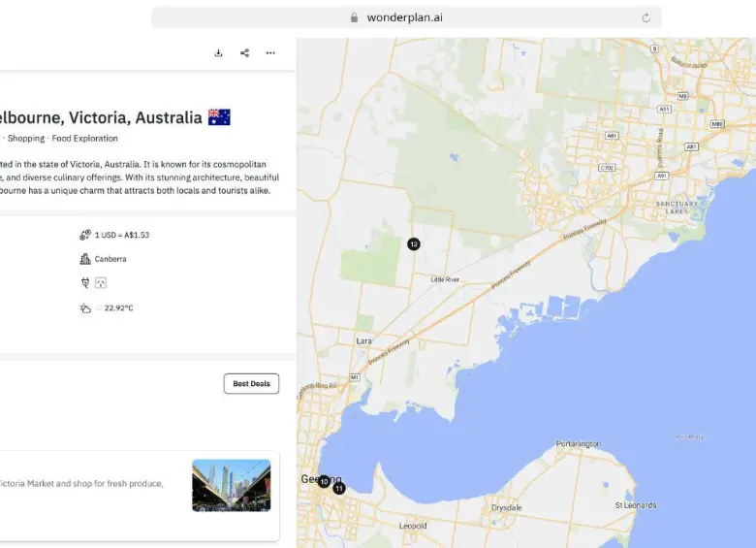Click the Shopping interest tag
The image size is (756, 548).
26,139
